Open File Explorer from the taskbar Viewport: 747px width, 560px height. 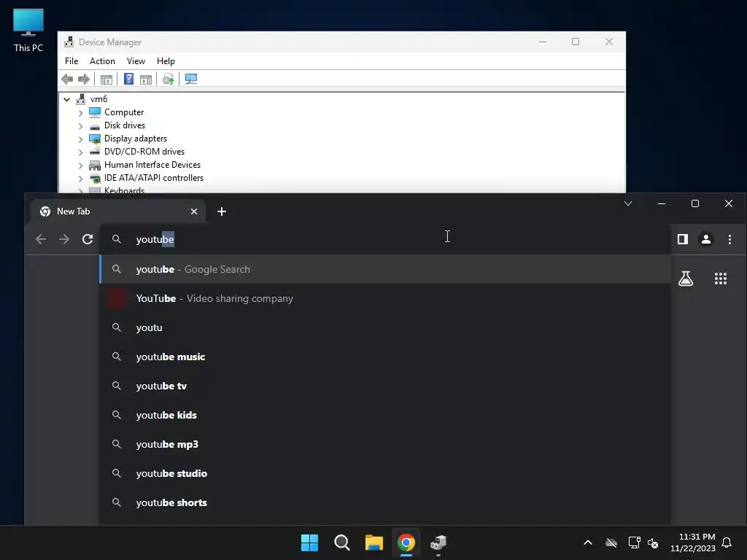374,542
